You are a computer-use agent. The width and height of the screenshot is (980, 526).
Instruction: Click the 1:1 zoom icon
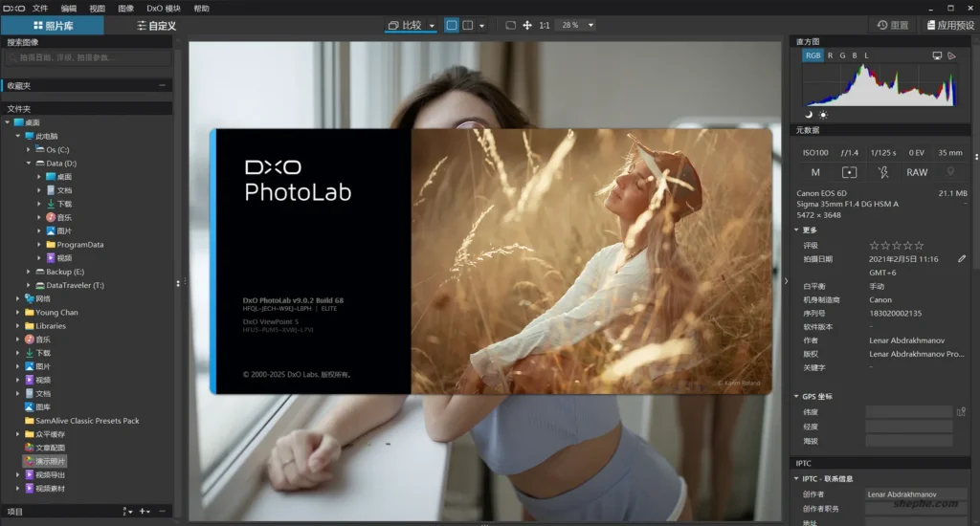tap(545, 26)
